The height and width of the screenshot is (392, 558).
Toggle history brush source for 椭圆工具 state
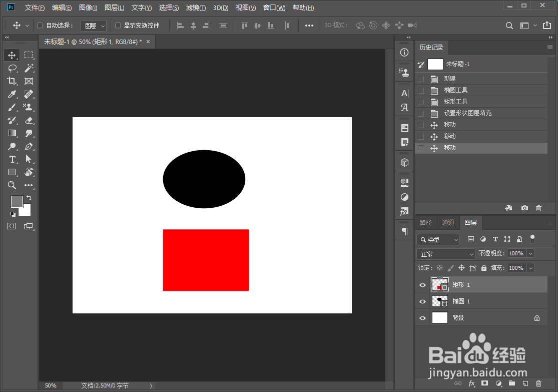(x=421, y=91)
